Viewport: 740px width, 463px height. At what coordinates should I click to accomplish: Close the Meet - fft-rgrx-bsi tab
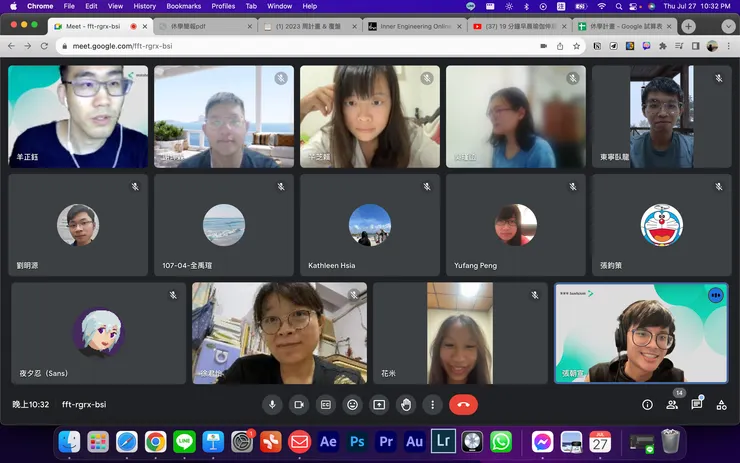[145, 26]
